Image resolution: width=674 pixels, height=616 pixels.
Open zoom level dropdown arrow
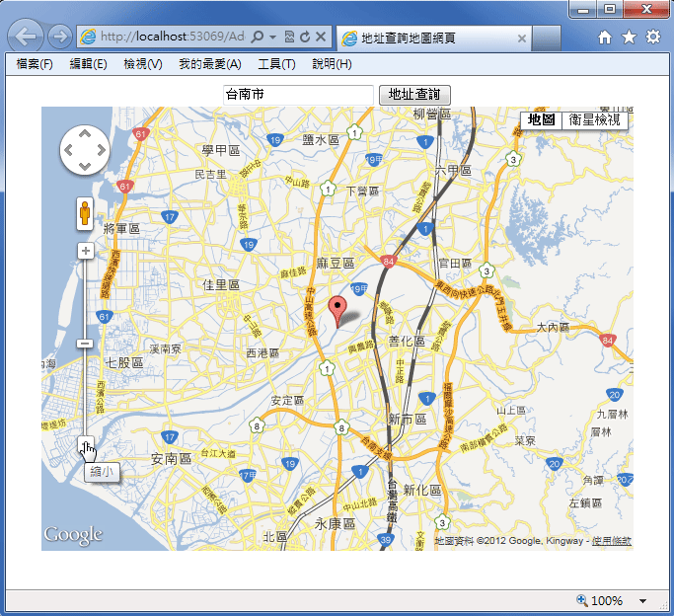pyautogui.click(x=642, y=601)
